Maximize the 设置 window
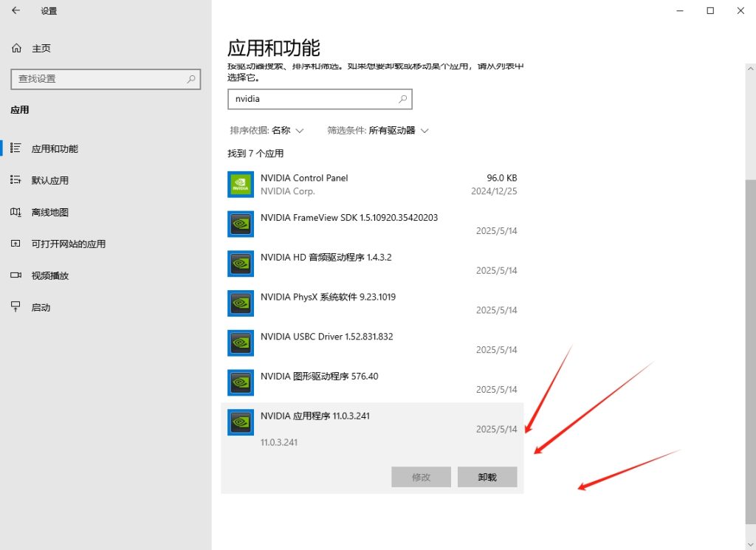The height and width of the screenshot is (550, 756). click(x=710, y=10)
